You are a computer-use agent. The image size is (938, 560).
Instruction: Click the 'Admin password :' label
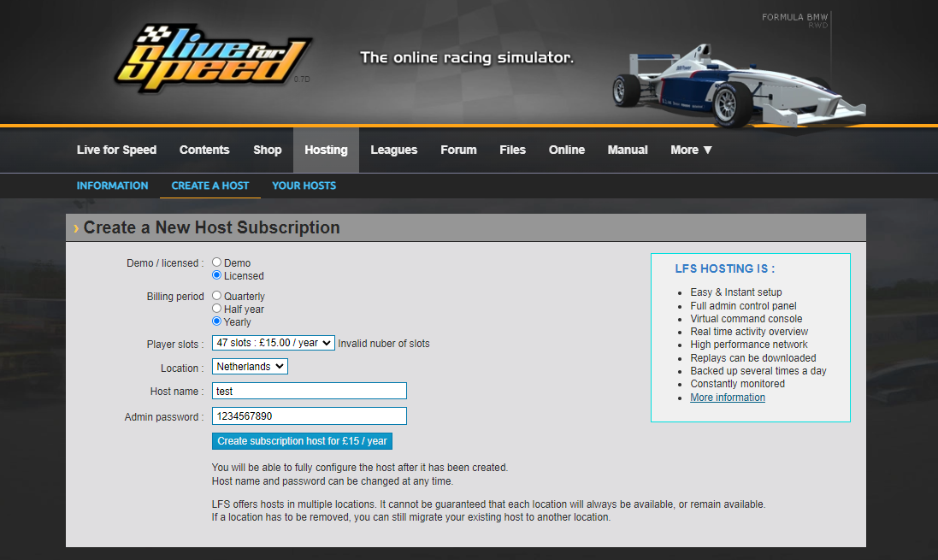[164, 417]
